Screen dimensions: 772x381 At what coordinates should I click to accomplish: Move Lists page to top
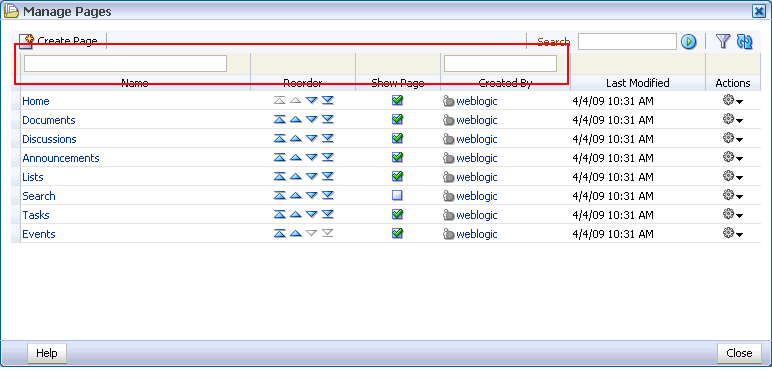click(279, 177)
